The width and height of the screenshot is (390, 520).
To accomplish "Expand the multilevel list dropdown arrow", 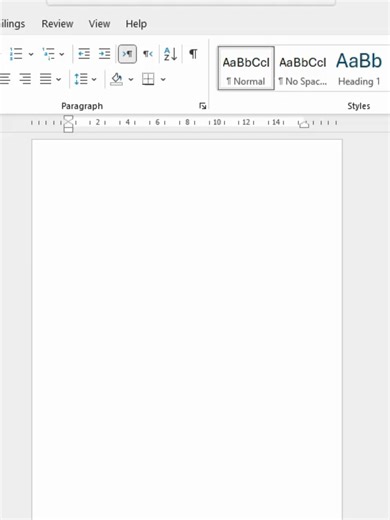I will (x=62, y=54).
